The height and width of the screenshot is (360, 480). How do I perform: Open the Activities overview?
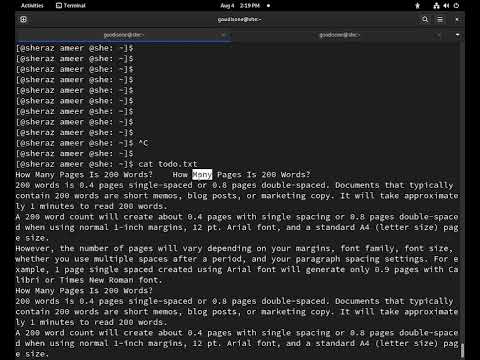[x=32, y=5]
